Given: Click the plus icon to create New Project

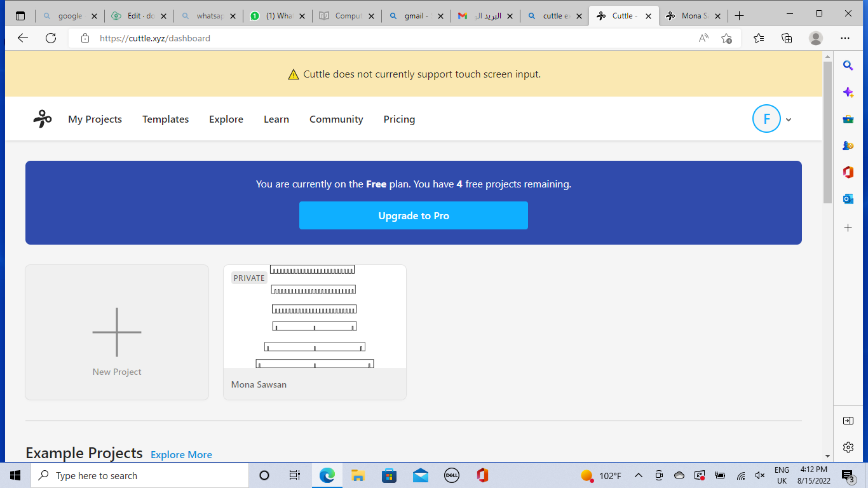Looking at the screenshot, I should click(x=117, y=332).
